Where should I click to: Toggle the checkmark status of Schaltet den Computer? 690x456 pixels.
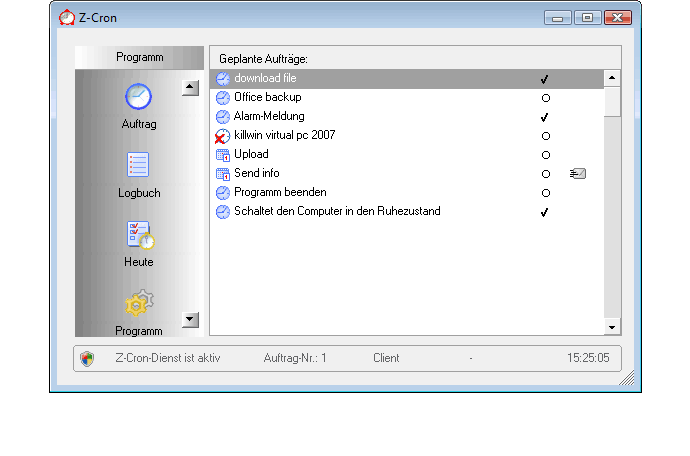(x=545, y=212)
